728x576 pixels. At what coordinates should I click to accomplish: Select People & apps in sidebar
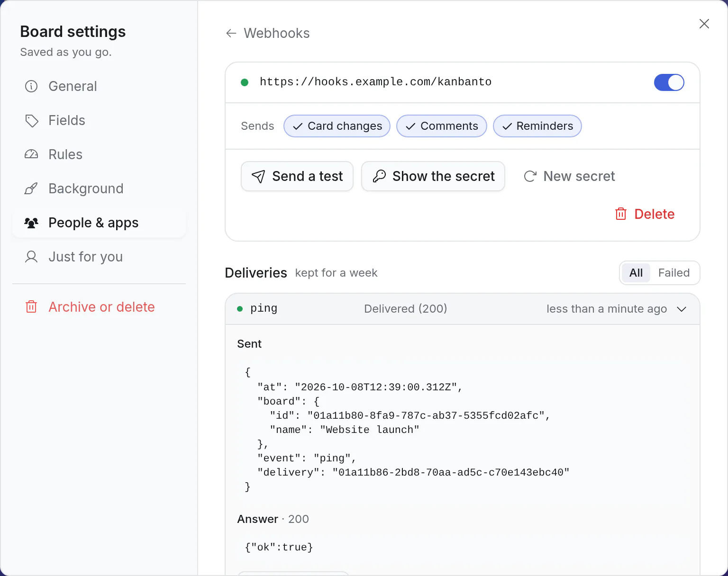click(x=99, y=223)
